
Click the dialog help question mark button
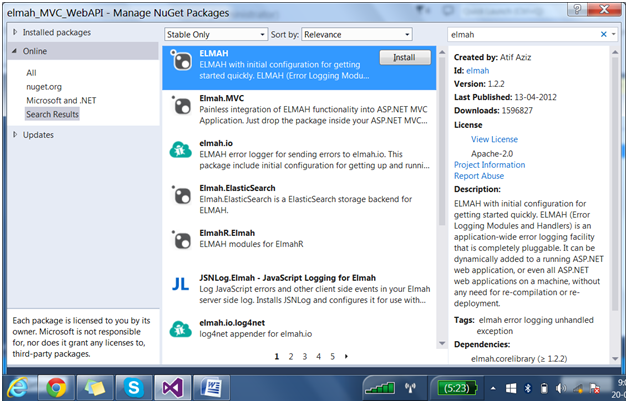578,10
